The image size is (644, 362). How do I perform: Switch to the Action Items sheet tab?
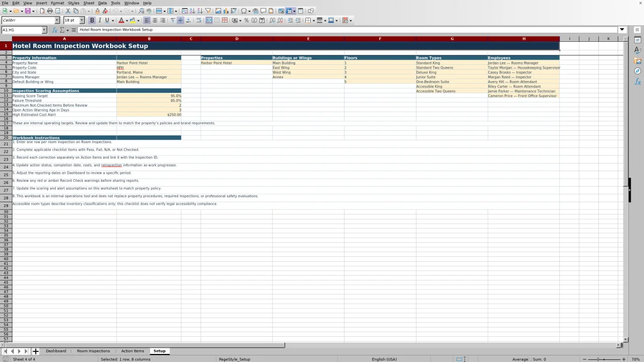click(x=133, y=351)
